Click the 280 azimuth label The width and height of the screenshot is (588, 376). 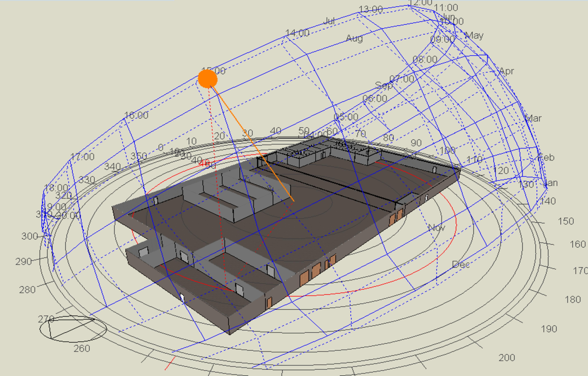(27, 290)
